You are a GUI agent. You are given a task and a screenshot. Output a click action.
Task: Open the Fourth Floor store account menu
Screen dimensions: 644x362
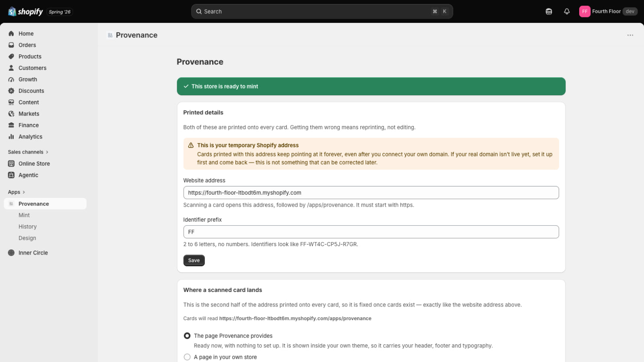coord(608,11)
